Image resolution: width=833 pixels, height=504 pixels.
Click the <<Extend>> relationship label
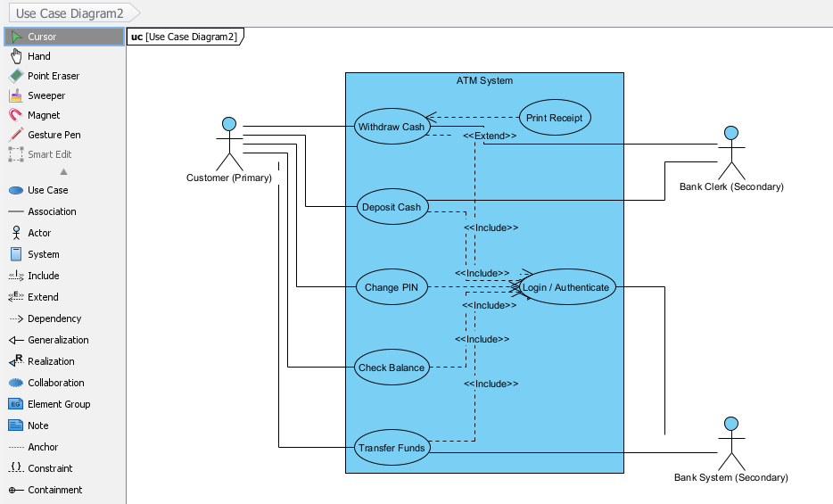coord(490,136)
